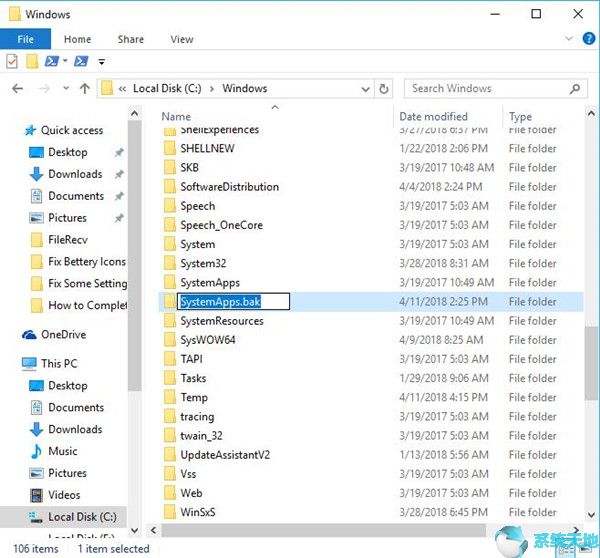
Task: Go up one level with Up arrow
Action: click(85, 89)
